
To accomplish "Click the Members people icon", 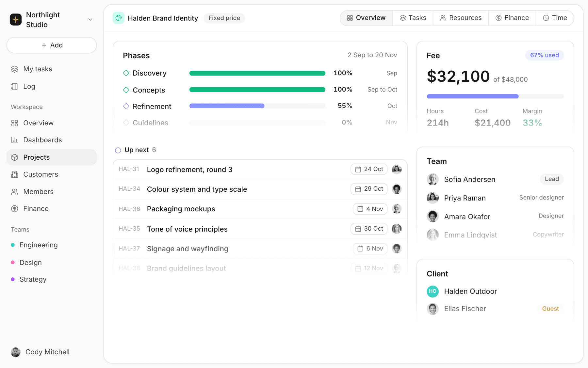I will (14, 192).
